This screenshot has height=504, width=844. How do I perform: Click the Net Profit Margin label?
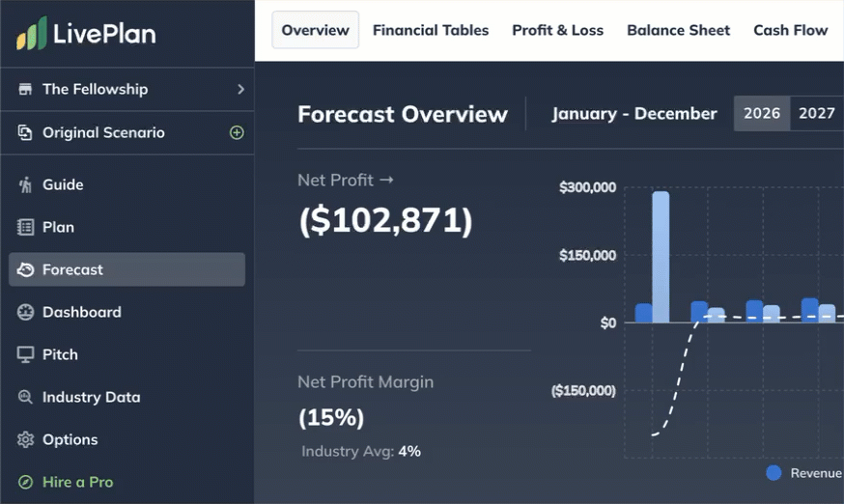pyautogui.click(x=365, y=381)
